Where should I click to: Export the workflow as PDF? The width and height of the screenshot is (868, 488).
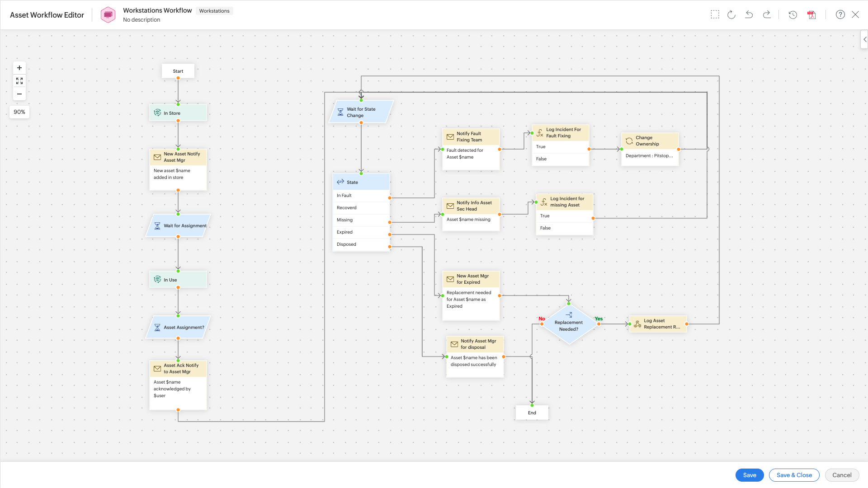click(x=811, y=14)
